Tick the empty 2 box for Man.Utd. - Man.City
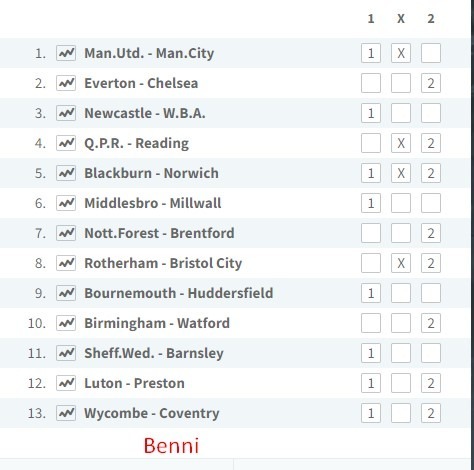The height and width of the screenshot is (470, 474). point(431,53)
